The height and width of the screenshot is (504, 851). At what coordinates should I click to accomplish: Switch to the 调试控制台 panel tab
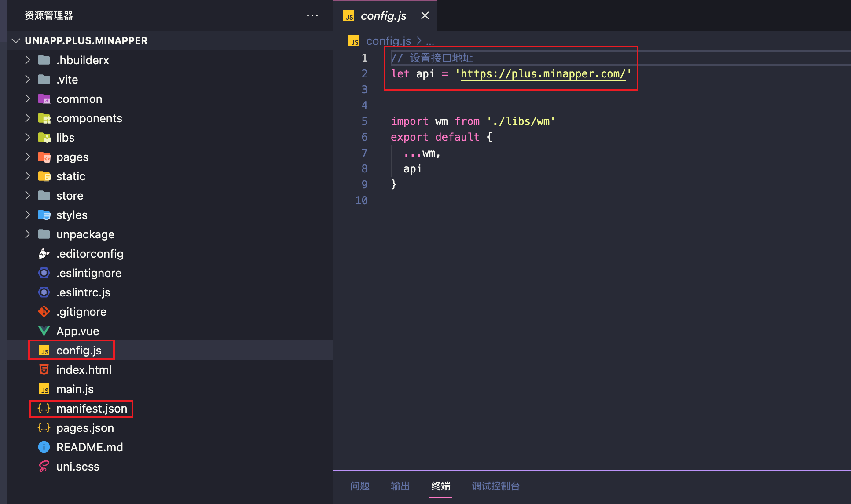(x=496, y=486)
